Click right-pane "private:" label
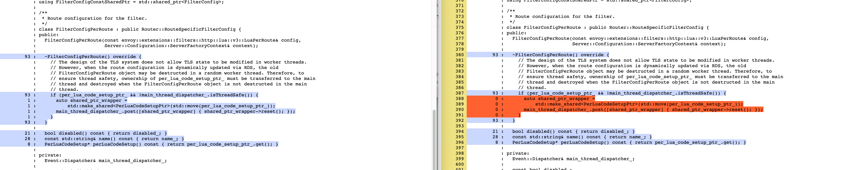Image resolution: width=868 pixels, height=170 pixels. pos(518,154)
